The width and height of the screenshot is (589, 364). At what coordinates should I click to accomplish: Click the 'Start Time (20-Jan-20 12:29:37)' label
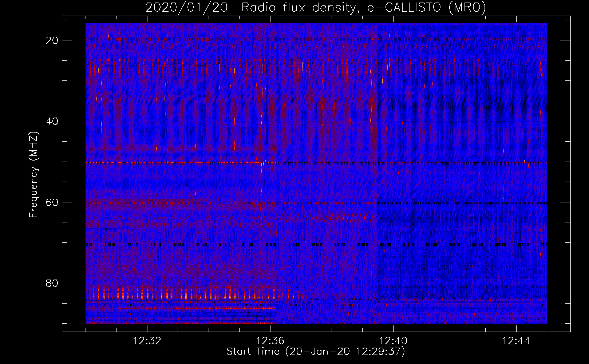pyautogui.click(x=316, y=352)
